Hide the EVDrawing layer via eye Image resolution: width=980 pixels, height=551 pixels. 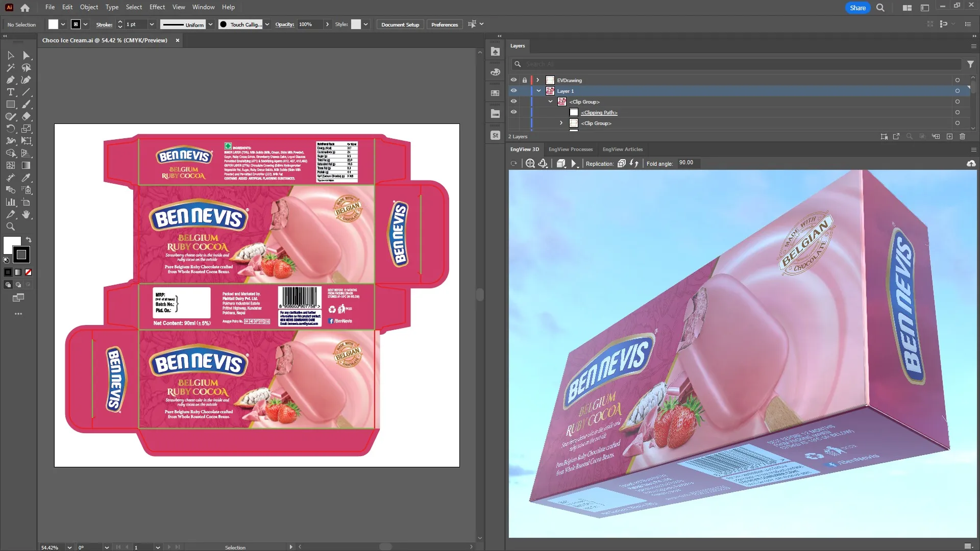click(513, 80)
